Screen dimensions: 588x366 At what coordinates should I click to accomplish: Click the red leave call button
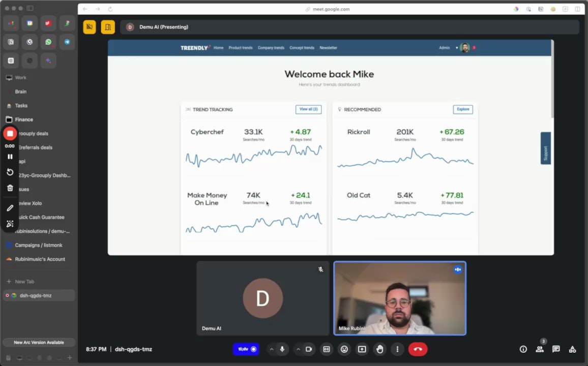tap(418, 349)
